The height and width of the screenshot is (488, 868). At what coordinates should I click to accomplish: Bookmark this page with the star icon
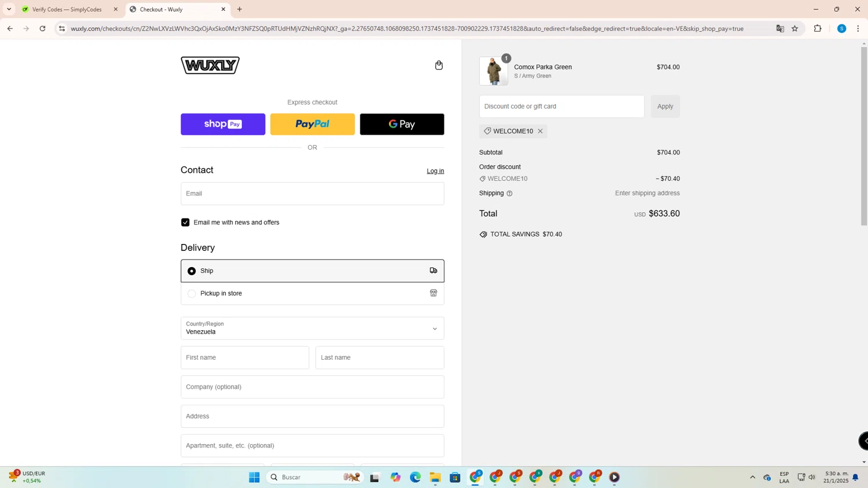795,28
